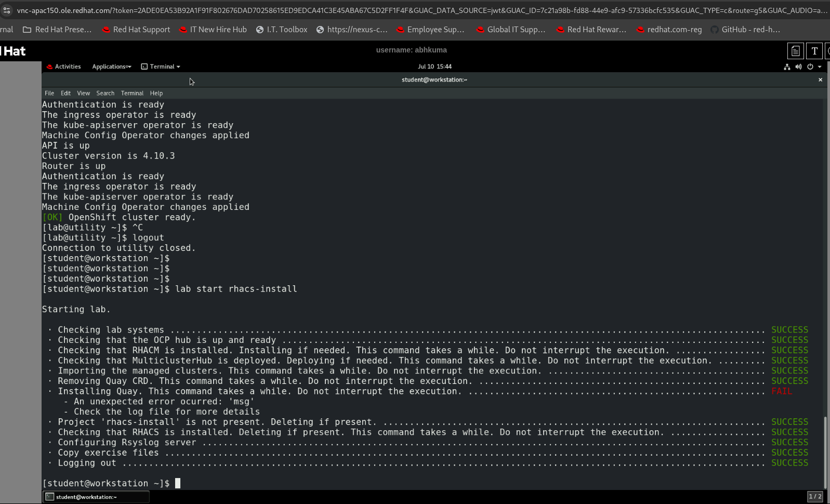Open the Search menu
830x504 pixels.
pyautogui.click(x=105, y=93)
